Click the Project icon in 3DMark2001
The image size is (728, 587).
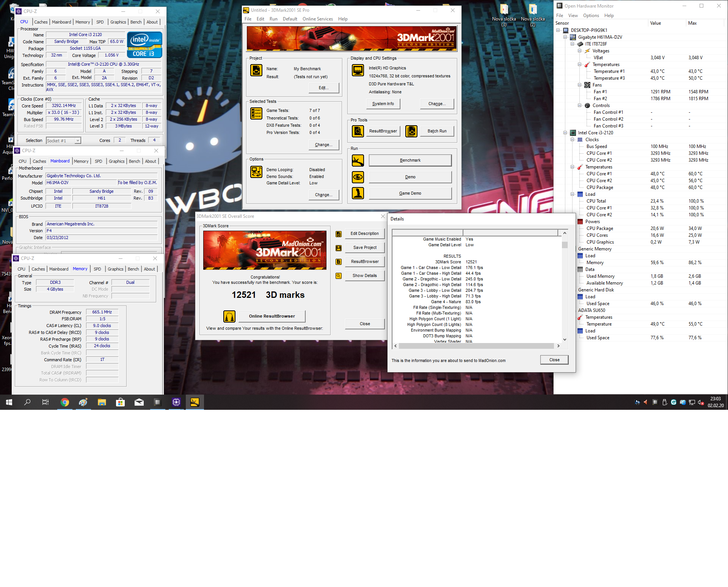tap(256, 71)
